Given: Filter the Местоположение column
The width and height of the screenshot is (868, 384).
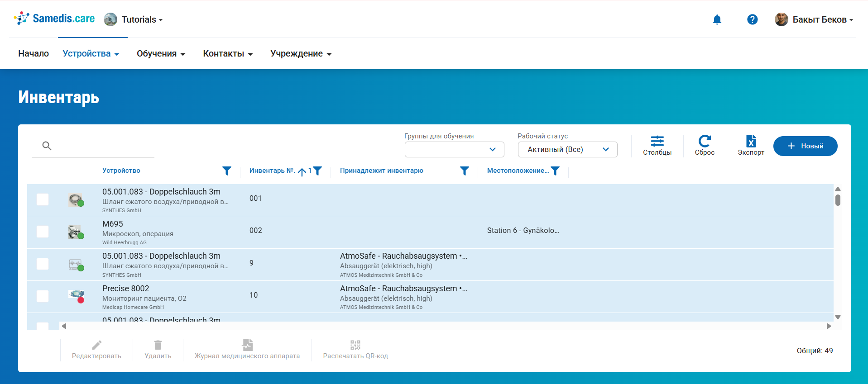Looking at the screenshot, I should pos(555,171).
